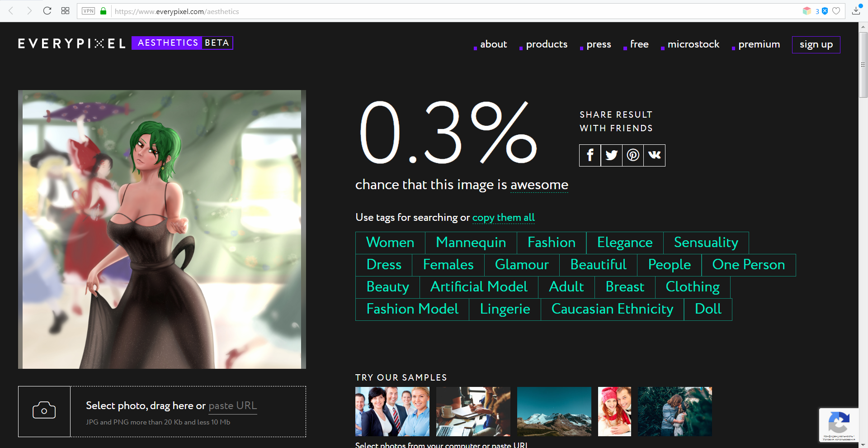Select the Sensuality tag
Image resolution: width=868 pixels, height=448 pixels.
(706, 243)
